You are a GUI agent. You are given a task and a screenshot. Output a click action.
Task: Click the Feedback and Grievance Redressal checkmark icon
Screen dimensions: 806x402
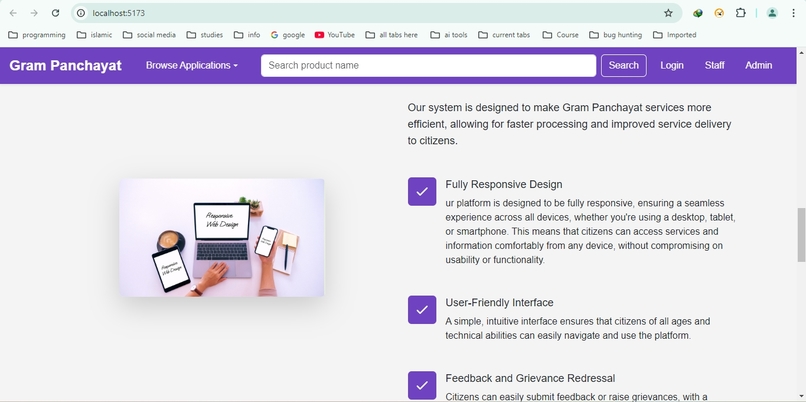422,386
